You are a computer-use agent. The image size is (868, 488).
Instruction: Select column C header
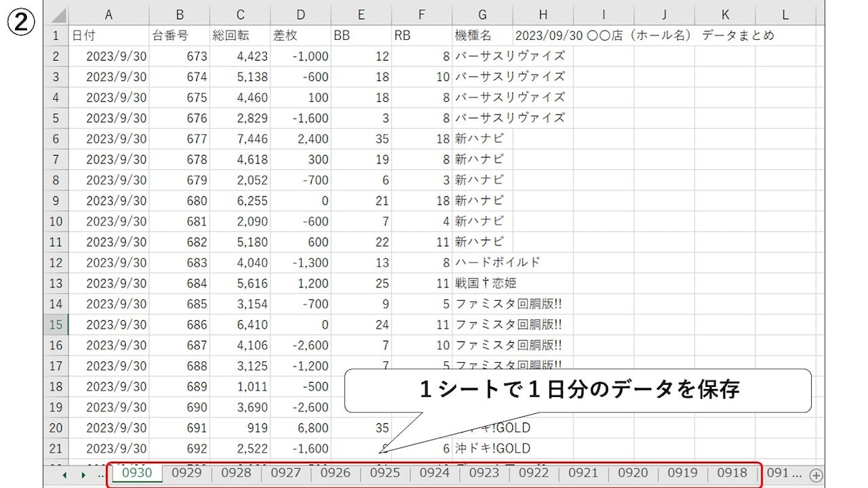coord(240,14)
